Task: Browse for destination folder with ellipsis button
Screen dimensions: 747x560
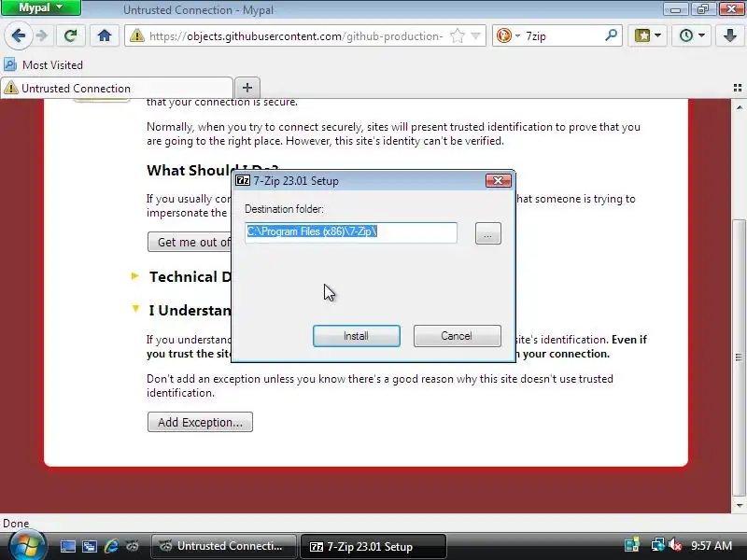Action: point(488,233)
